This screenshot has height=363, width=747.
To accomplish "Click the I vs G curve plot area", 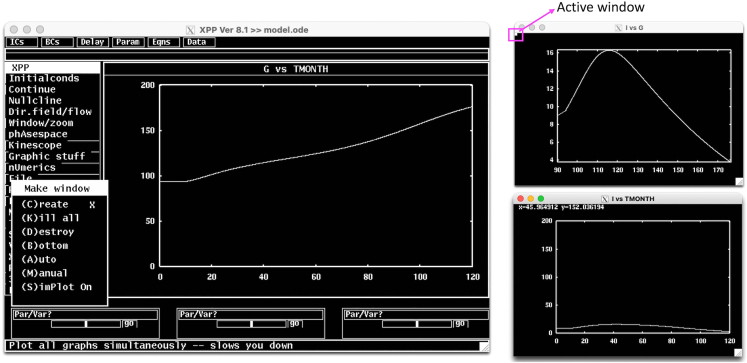I will 643,105.
